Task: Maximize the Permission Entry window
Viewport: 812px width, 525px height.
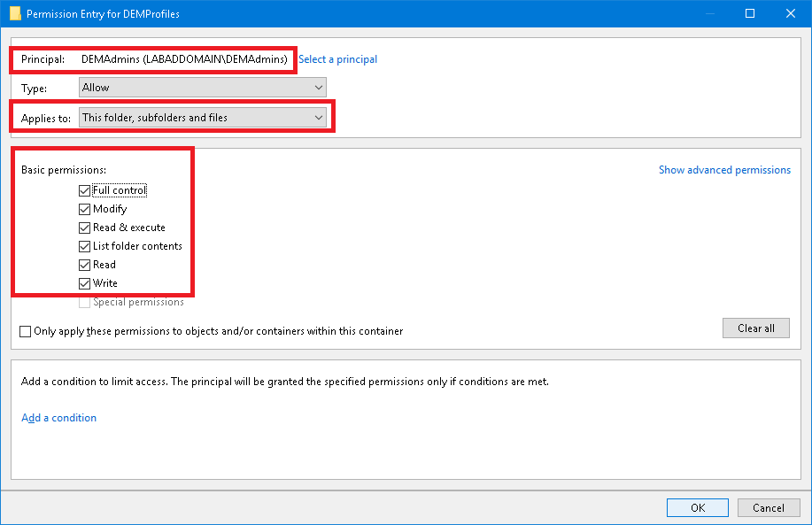Action: pos(750,13)
